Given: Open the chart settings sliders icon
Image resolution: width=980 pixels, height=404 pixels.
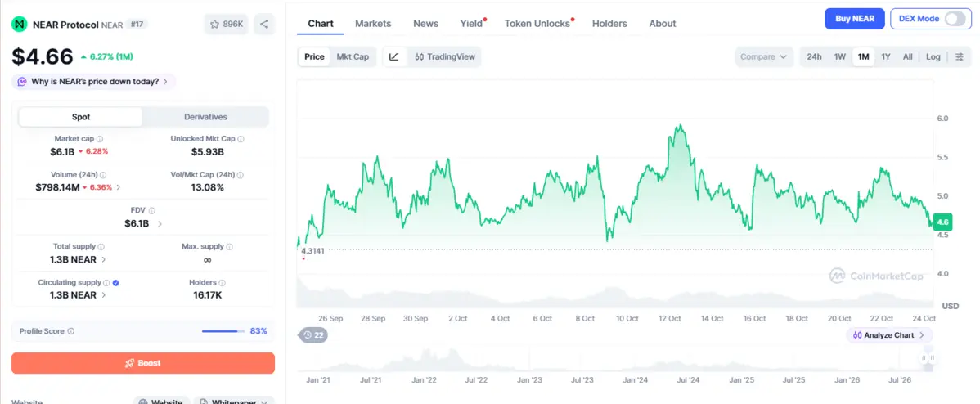Looking at the screenshot, I should 960,56.
